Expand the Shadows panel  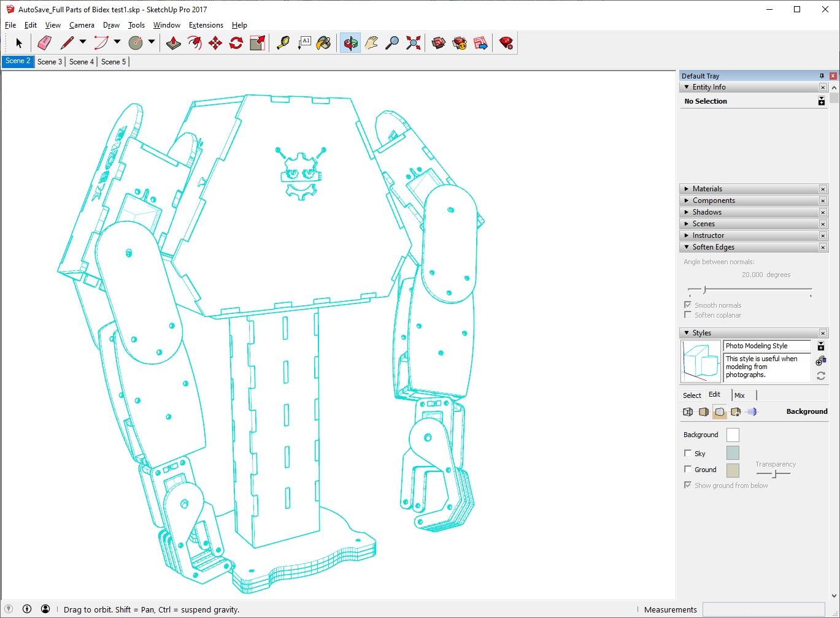click(707, 212)
